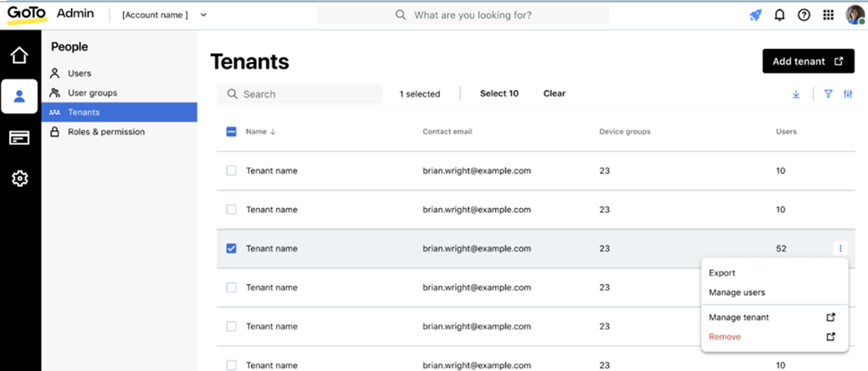Open the billing card icon in sidebar
868x371 pixels.
[x=20, y=138]
